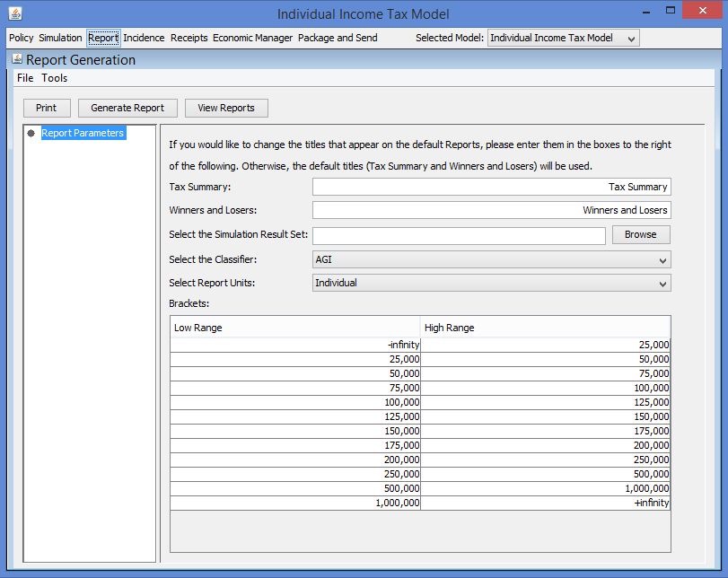Select the low range cell reading 75,000

click(295, 388)
